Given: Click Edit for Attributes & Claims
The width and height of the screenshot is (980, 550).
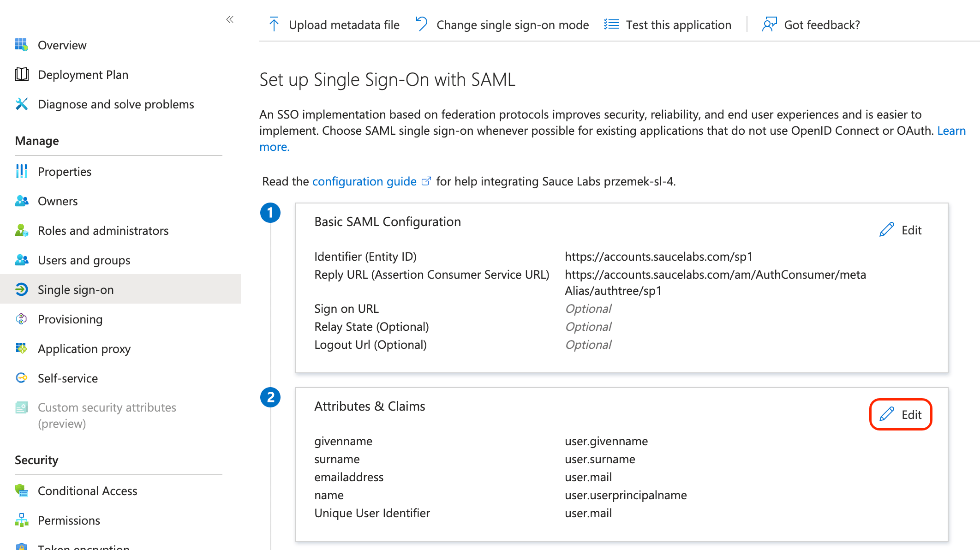Looking at the screenshot, I should 900,414.
